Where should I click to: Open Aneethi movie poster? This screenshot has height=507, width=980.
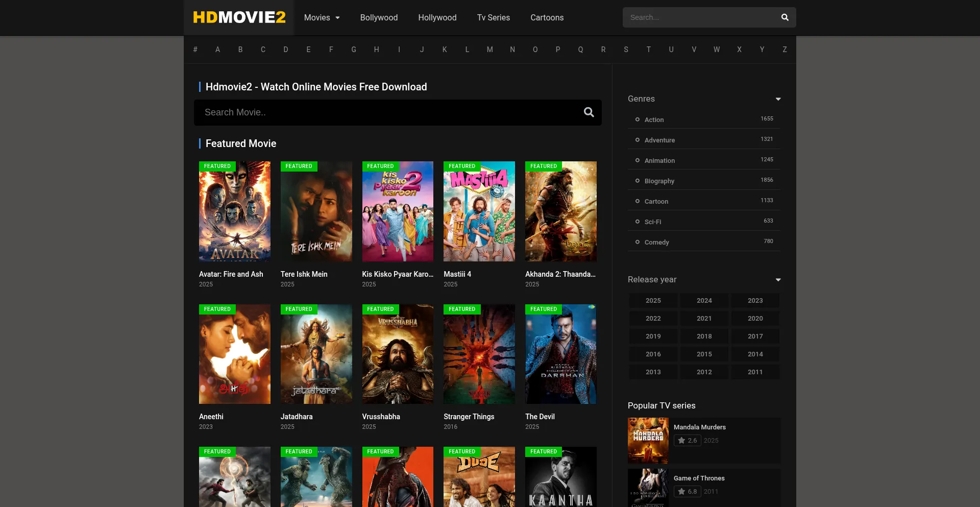pyautogui.click(x=235, y=354)
